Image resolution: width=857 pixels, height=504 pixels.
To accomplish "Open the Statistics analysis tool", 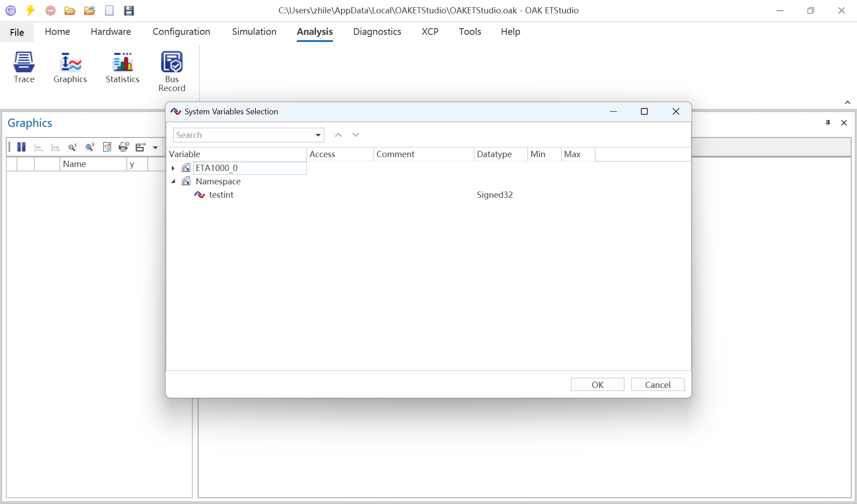I will (122, 67).
